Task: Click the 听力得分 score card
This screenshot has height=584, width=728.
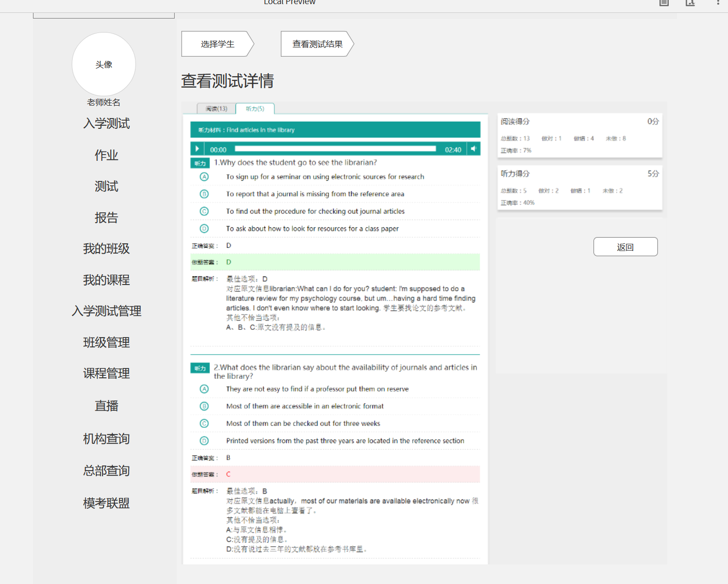Action: point(580,188)
